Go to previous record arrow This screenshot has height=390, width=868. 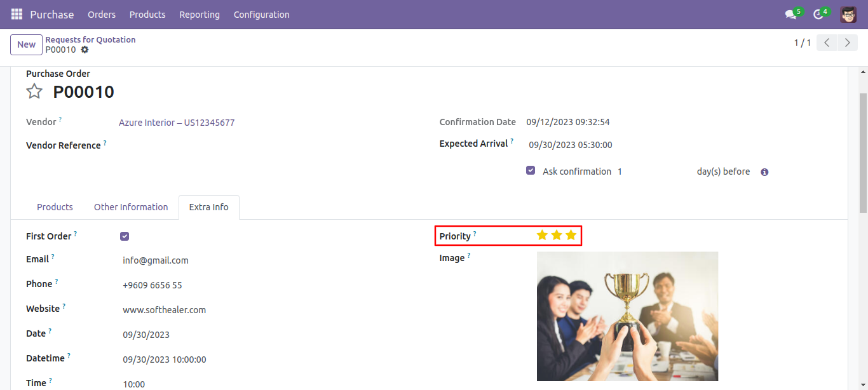click(827, 43)
